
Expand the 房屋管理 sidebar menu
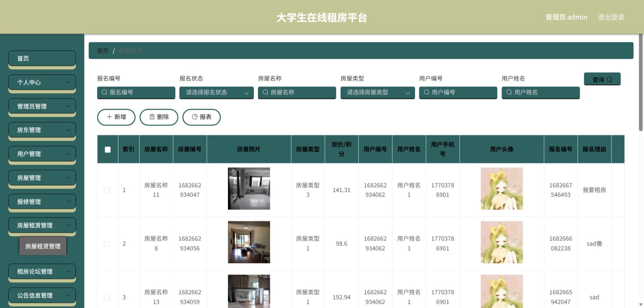click(x=42, y=178)
